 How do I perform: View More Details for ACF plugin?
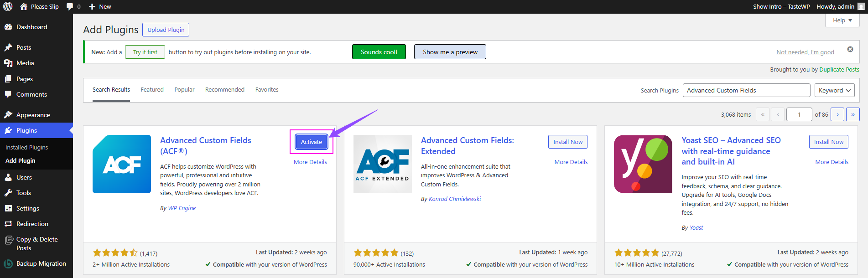[x=310, y=162]
